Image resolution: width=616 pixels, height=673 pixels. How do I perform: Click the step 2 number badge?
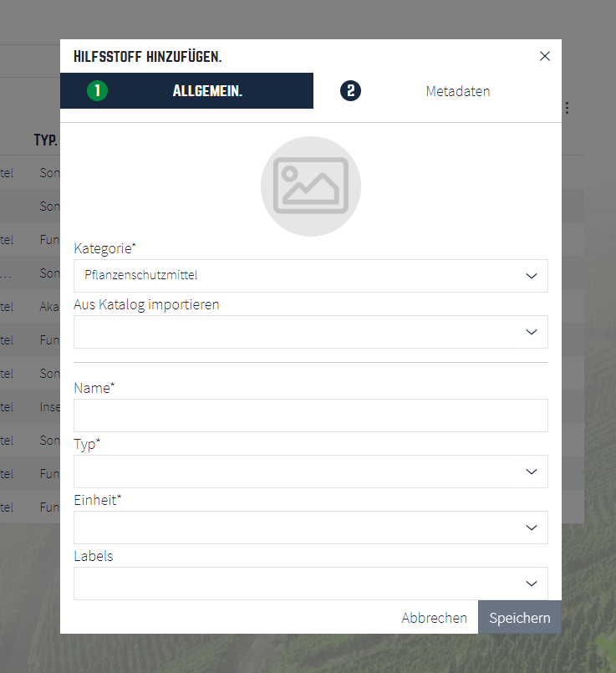click(x=350, y=91)
